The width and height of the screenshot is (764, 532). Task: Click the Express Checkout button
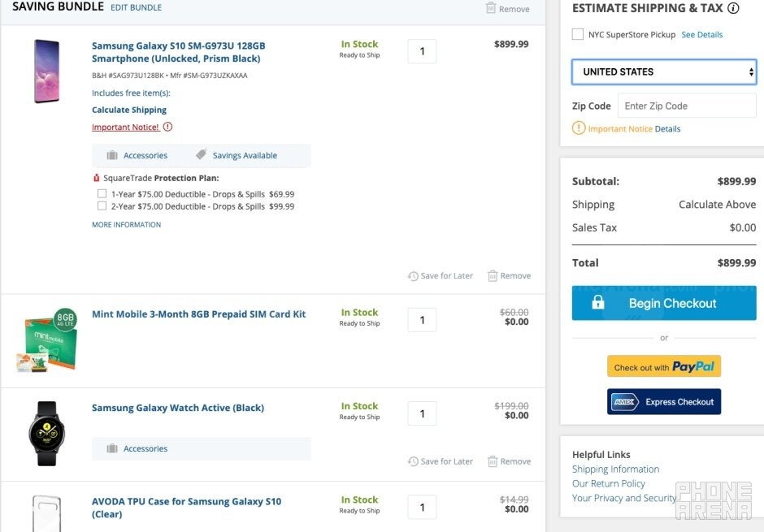[664, 402]
